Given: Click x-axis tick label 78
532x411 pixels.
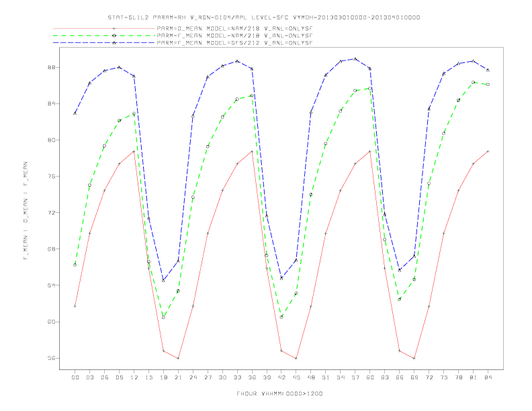Looking at the screenshot, I should [x=459, y=377].
